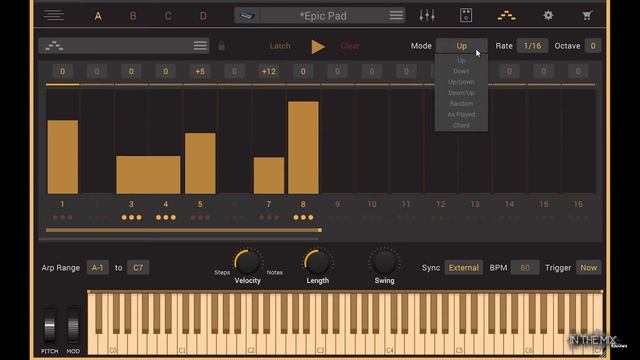Switch to part B
The image size is (640, 360).
[x=133, y=16]
